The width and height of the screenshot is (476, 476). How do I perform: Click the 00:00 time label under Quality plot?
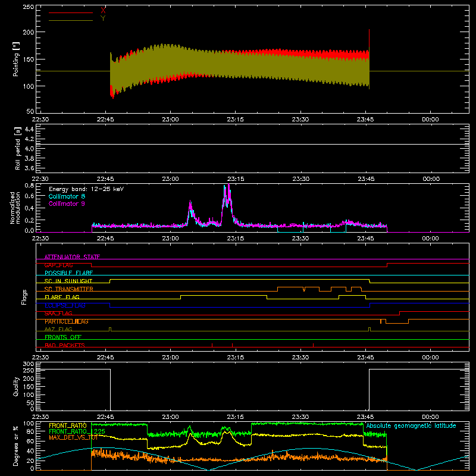tap(430, 417)
